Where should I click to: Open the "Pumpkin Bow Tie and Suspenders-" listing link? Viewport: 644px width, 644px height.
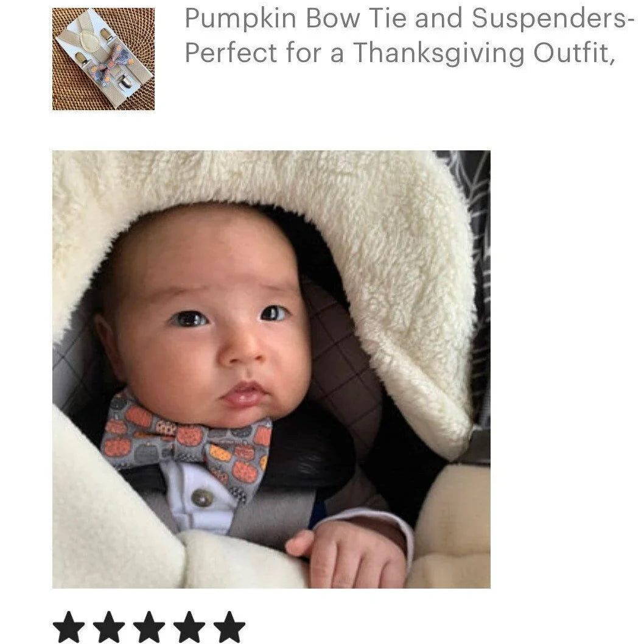[x=407, y=18]
